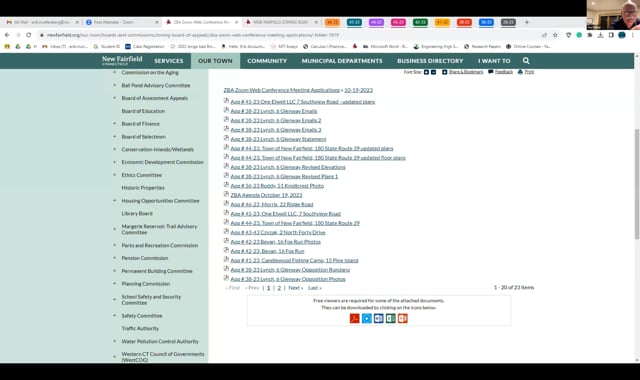Download PowerPoint viewer icon
The image size is (640, 380).
click(x=402, y=318)
